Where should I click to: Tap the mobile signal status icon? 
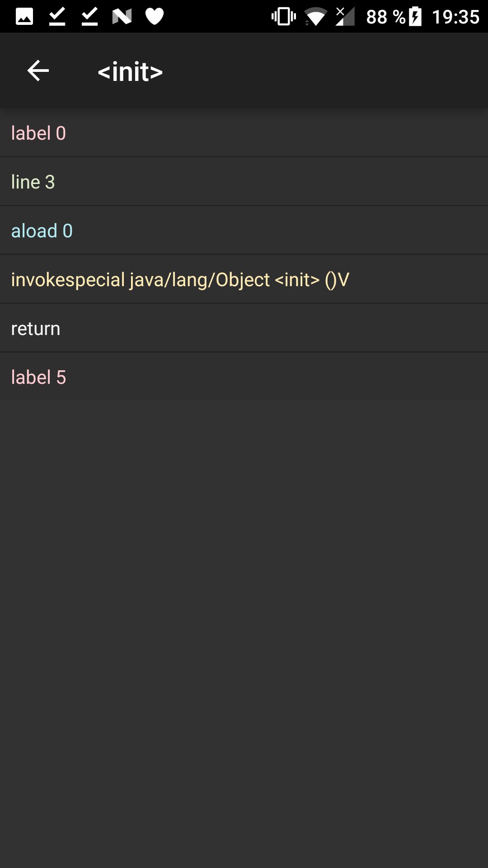coord(345,17)
